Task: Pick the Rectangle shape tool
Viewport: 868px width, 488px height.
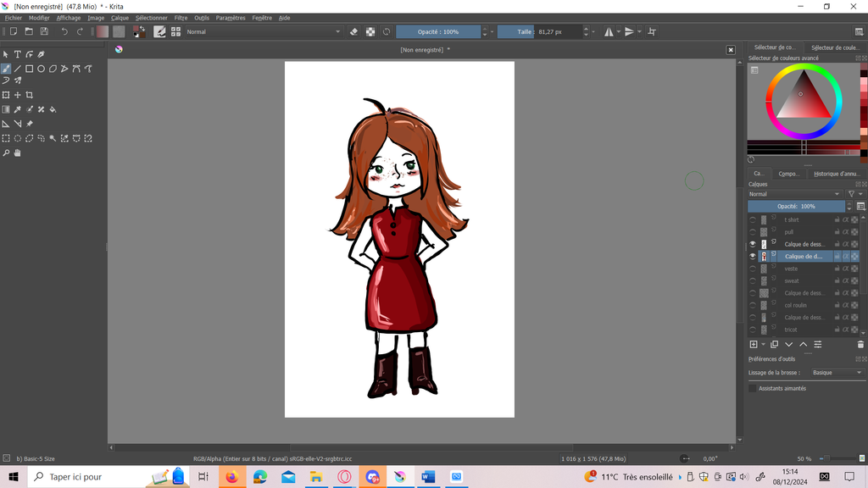Action: pyautogui.click(x=29, y=69)
